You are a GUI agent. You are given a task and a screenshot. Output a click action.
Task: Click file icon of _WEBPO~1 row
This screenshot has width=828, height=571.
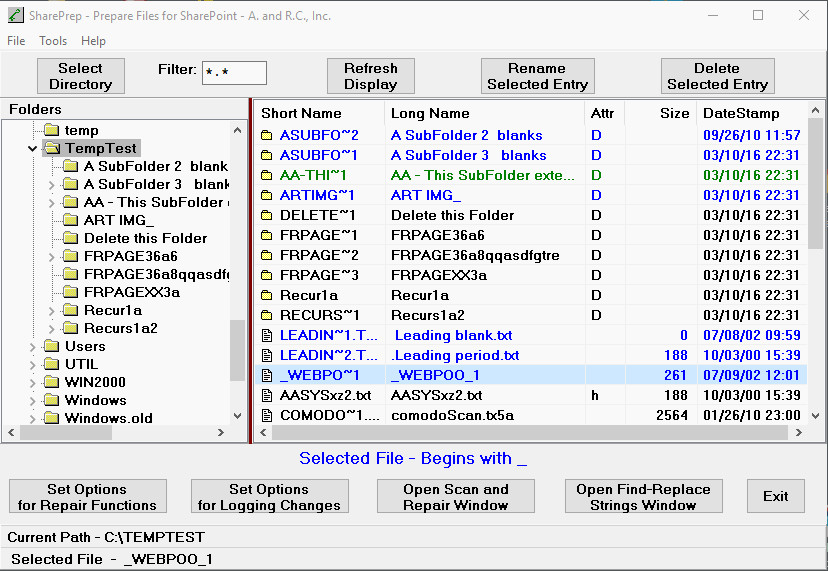tap(267, 376)
